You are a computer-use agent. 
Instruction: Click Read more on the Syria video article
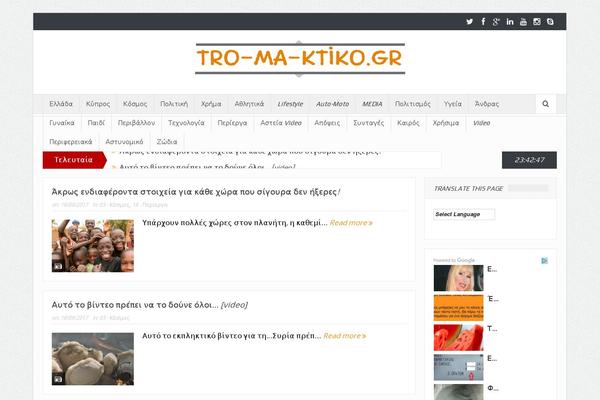pos(345,336)
